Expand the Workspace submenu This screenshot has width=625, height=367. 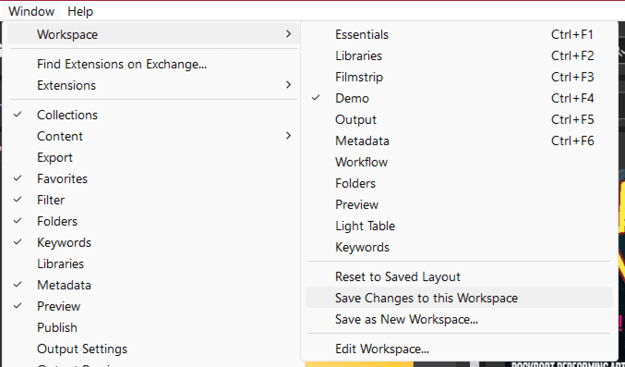click(x=153, y=34)
